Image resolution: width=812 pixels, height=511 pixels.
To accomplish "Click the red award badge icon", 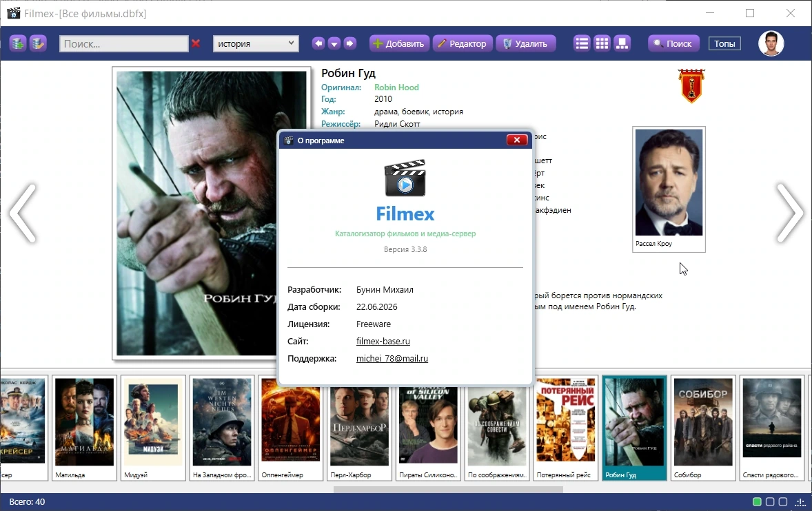I will coord(691,86).
